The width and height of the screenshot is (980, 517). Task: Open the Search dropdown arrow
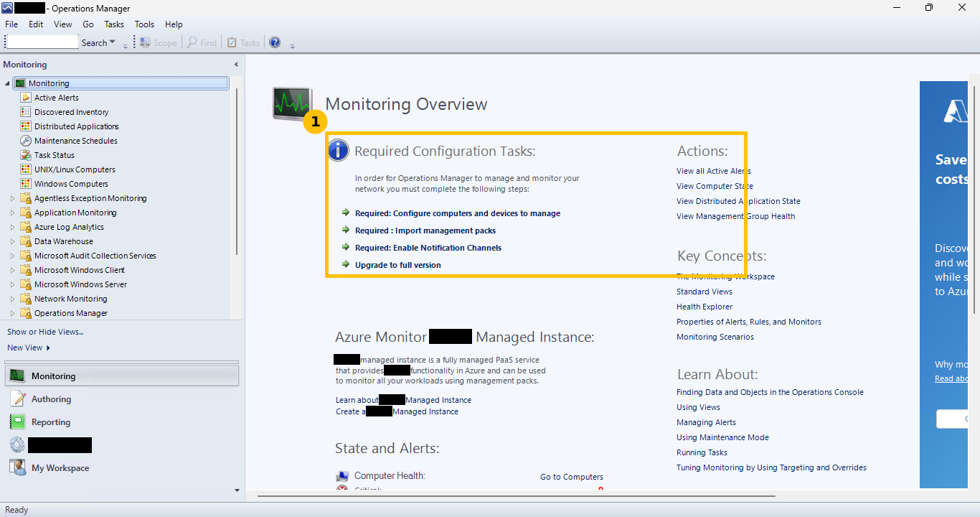[113, 43]
